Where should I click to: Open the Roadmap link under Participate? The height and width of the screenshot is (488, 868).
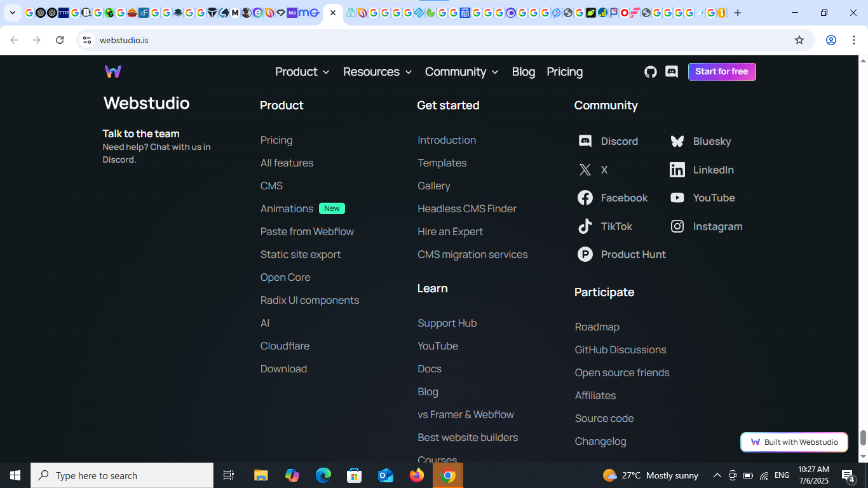[x=597, y=327]
